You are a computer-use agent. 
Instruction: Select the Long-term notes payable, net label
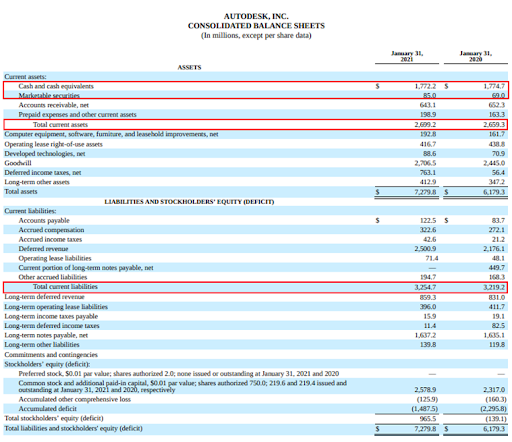coord(46,335)
